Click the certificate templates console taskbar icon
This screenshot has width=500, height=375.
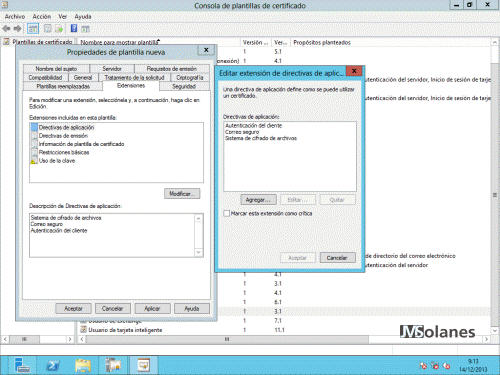click(144, 365)
